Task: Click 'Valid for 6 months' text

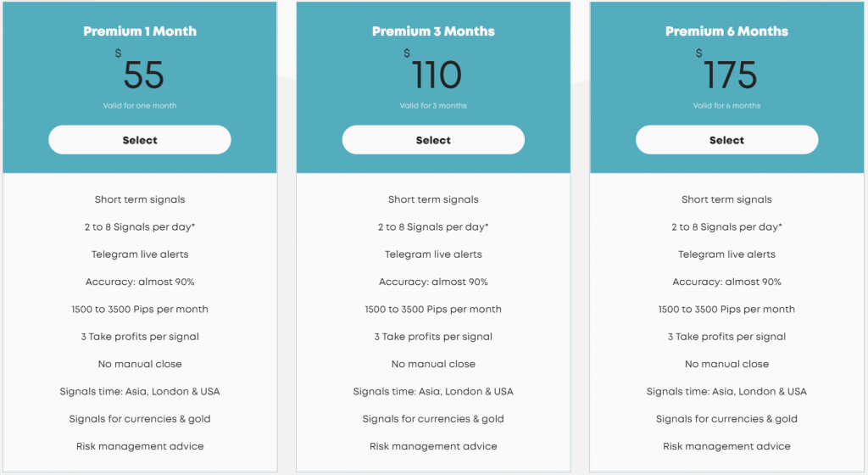Action: tap(726, 105)
